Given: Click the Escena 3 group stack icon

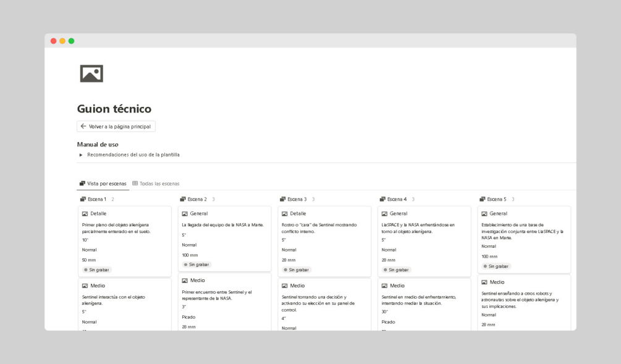Looking at the screenshot, I should pos(282,199).
